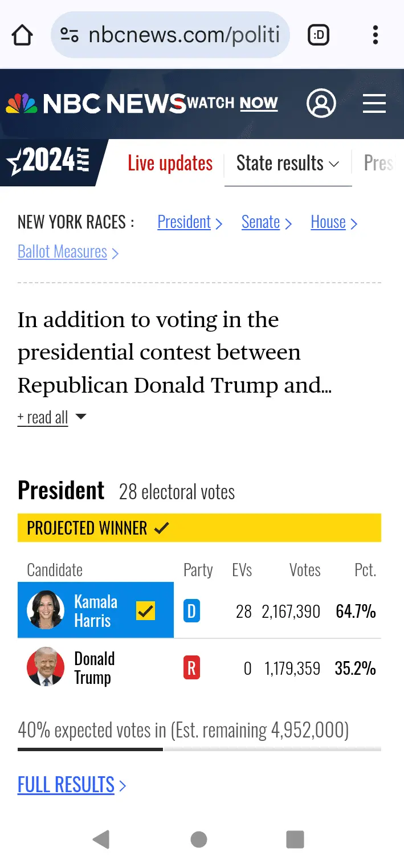Open the Live updates tab

coord(170,164)
